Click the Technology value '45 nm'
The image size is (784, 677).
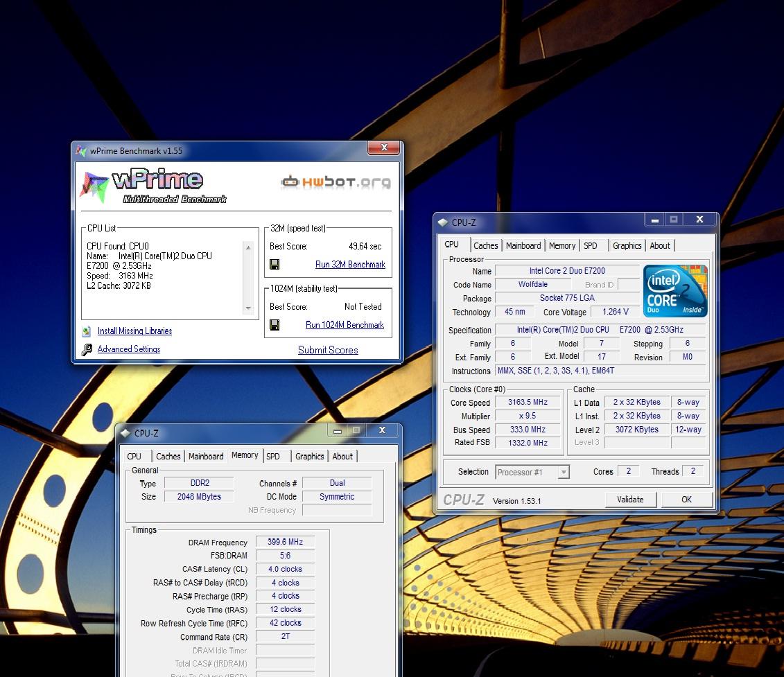pos(514,312)
